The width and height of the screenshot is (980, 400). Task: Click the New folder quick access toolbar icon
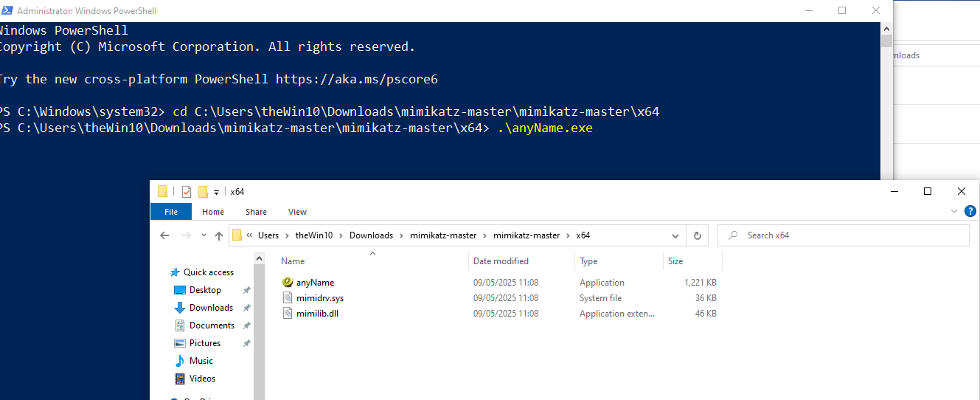pyautogui.click(x=203, y=192)
